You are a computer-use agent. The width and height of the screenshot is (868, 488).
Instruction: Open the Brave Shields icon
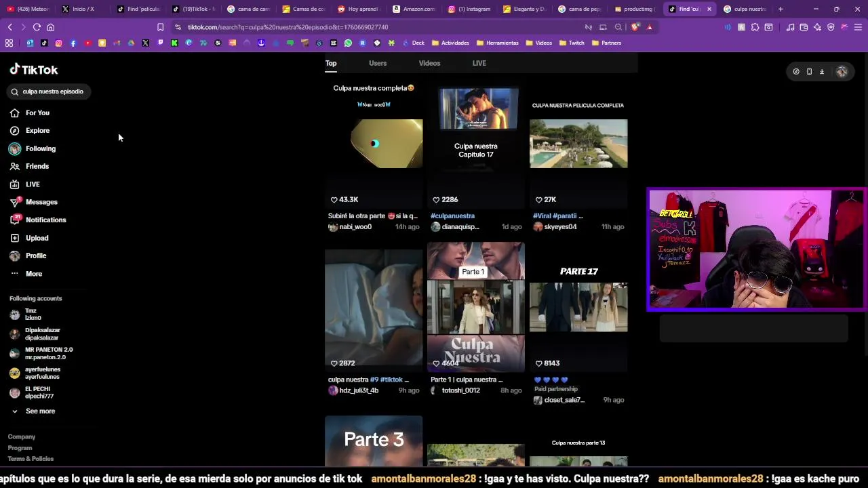(635, 27)
